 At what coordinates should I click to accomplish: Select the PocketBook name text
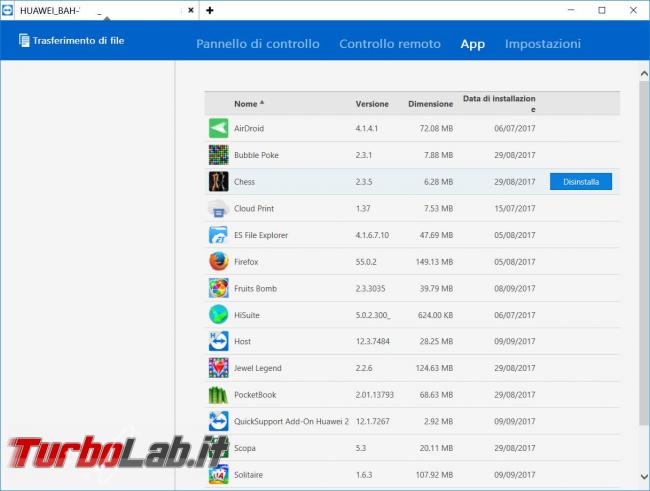(x=255, y=395)
